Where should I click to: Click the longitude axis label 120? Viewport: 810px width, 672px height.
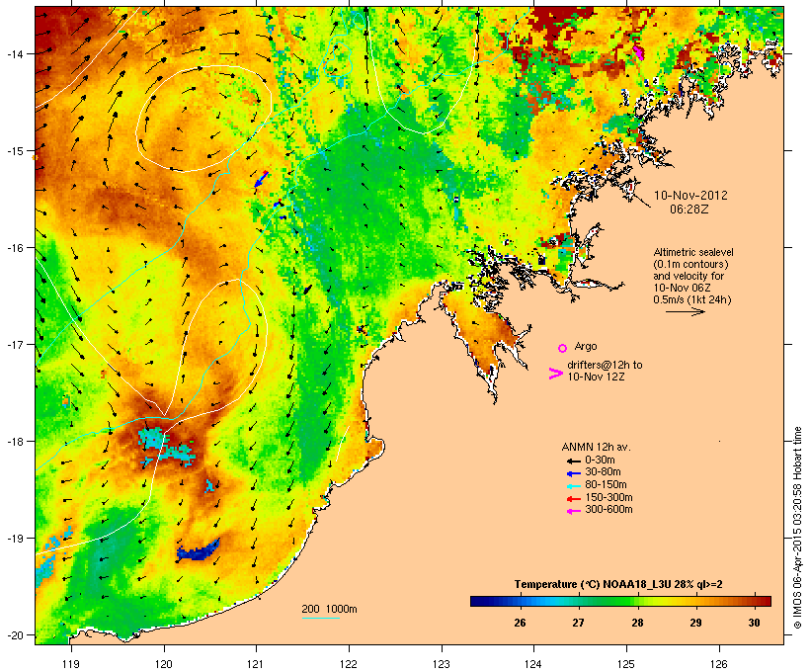(164, 664)
